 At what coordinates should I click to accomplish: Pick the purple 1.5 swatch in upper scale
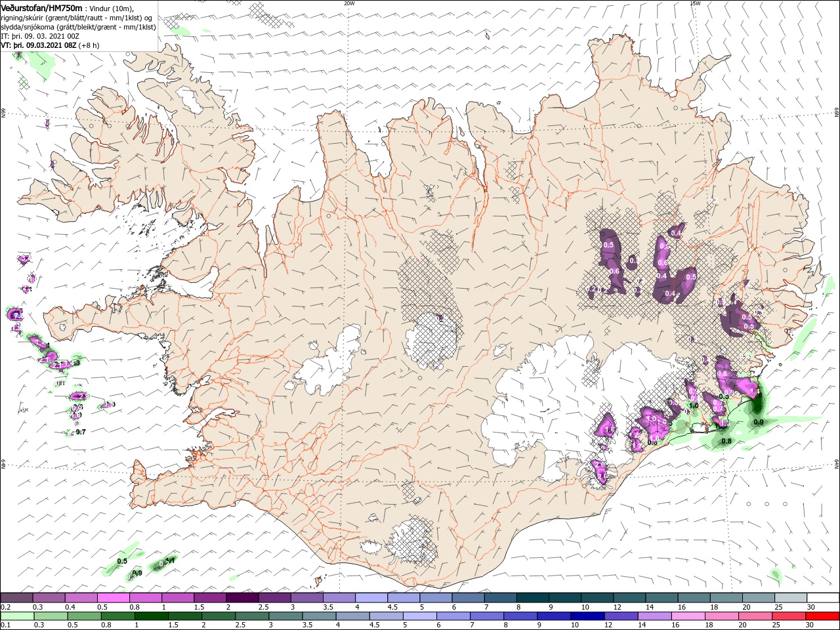click(210, 598)
